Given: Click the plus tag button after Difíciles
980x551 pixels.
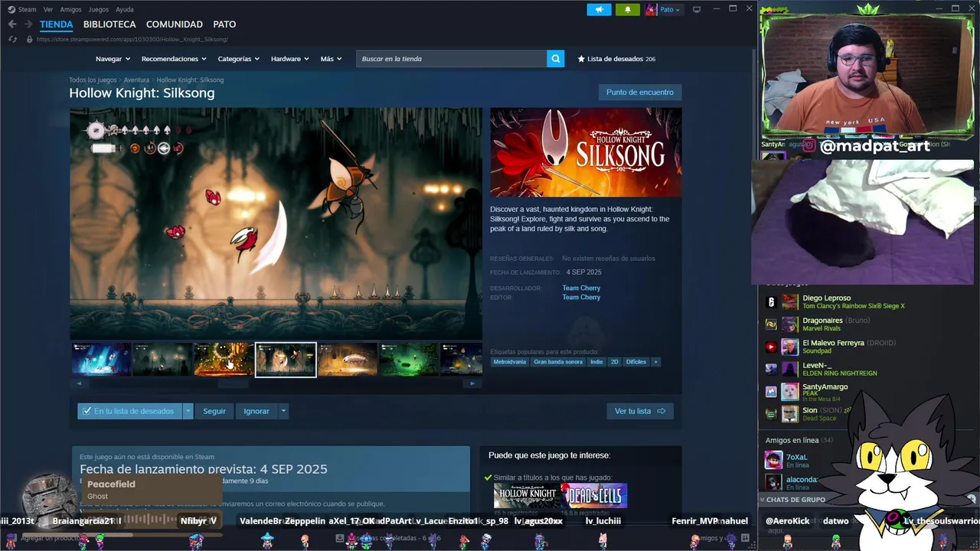Looking at the screenshot, I should pyautogui.click(x=655, y=362).
